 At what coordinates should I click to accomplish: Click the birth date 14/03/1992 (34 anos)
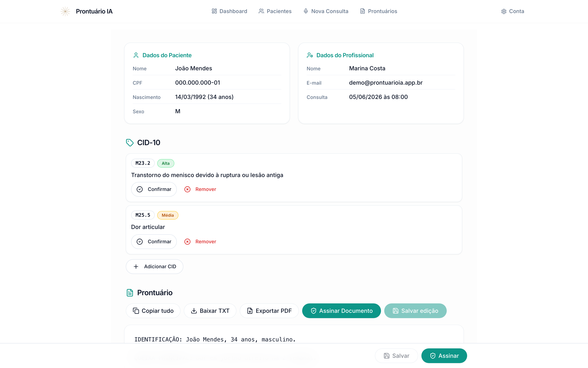(204, 97)
